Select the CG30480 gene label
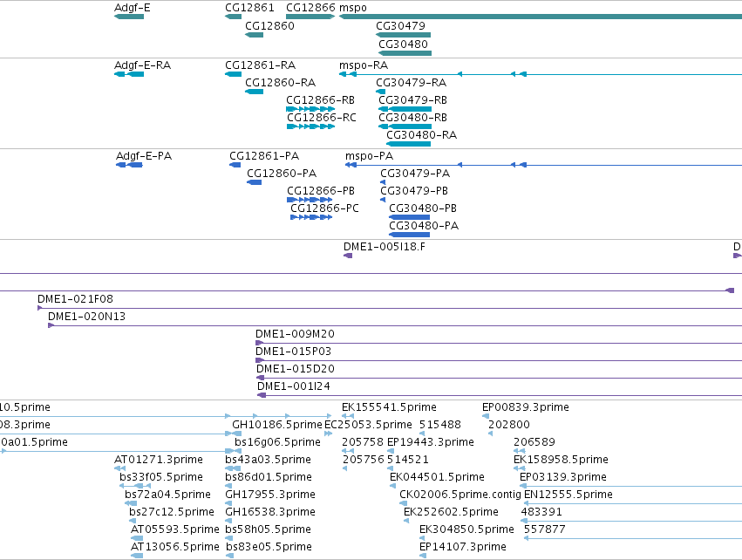This screenshot has width=742, height=560. 403,44
